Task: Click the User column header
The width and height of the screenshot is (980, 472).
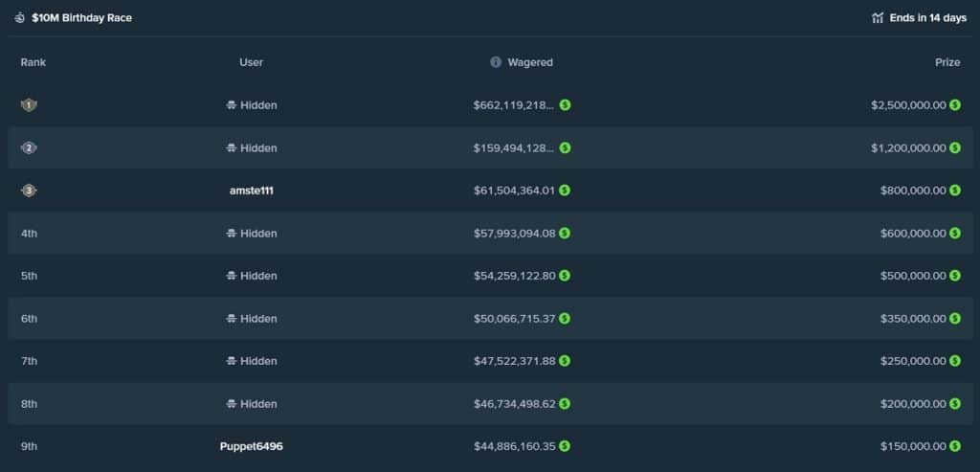Action: (x=252, y=62)
